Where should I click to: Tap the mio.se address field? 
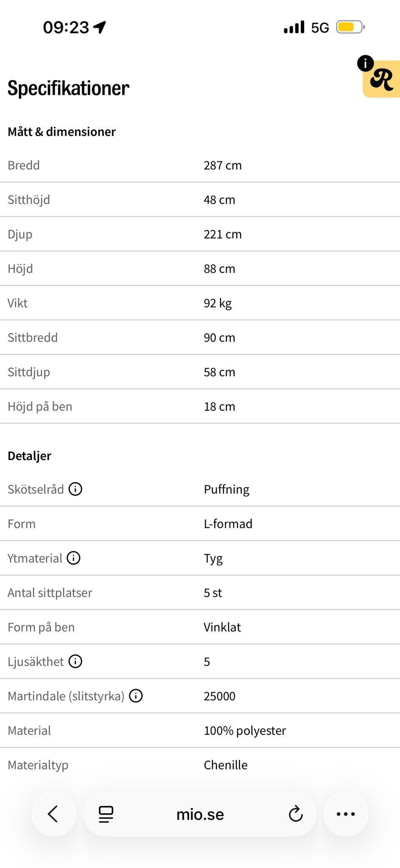click(x=200, y=814)
